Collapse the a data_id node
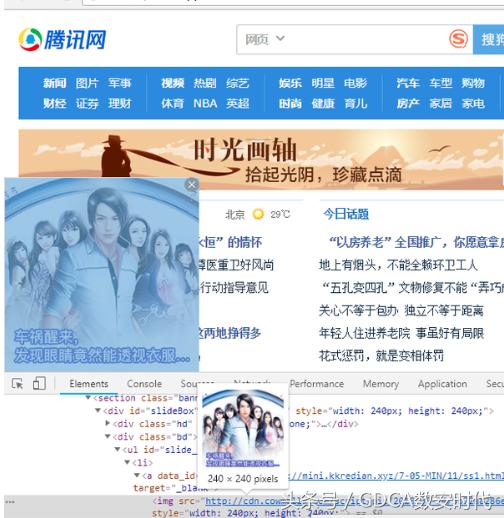The height and width of the screenshot is (518, 504). pos(137,475)
